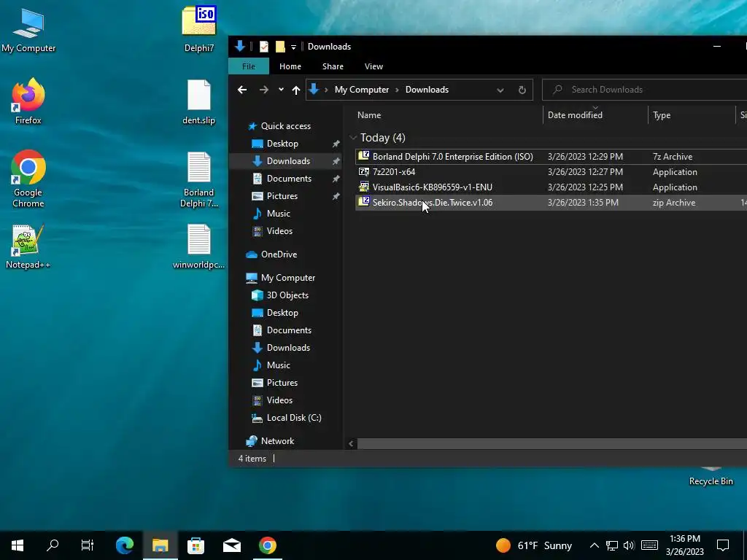Image resolution: width=747 pixels, height=560 pixels.
Task: Go back with the Back arrow
Action: pyautogui.click(x=242, y=90)
